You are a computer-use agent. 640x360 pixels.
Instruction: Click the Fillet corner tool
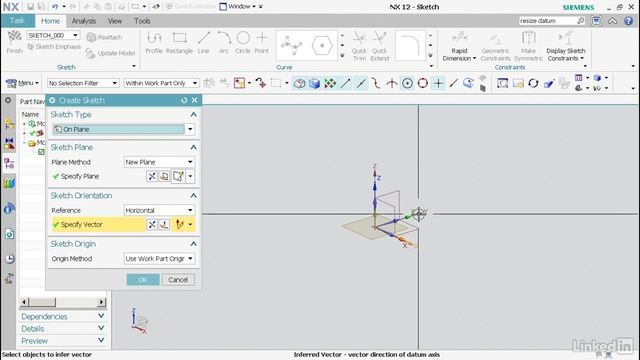[410, 45]
